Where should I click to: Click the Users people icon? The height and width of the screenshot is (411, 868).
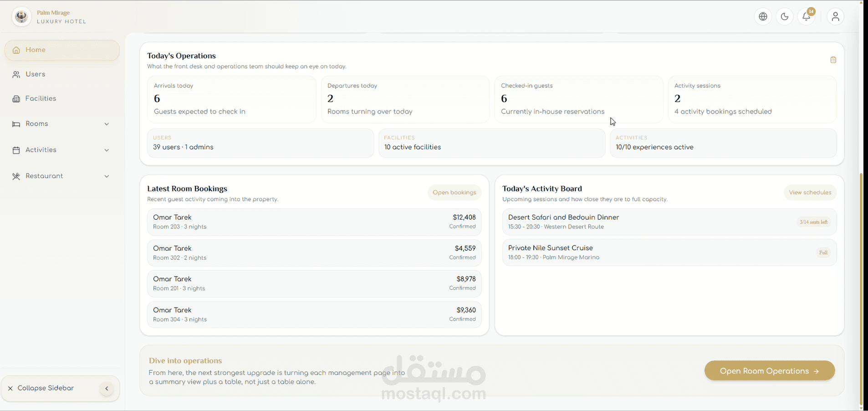16,74
